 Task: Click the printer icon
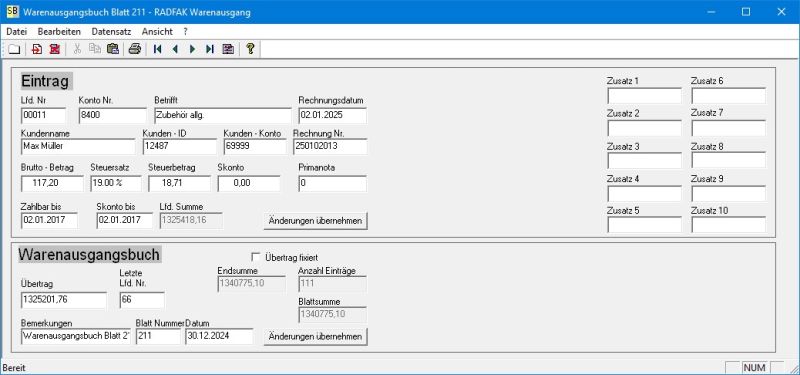[x=134, y=49]
